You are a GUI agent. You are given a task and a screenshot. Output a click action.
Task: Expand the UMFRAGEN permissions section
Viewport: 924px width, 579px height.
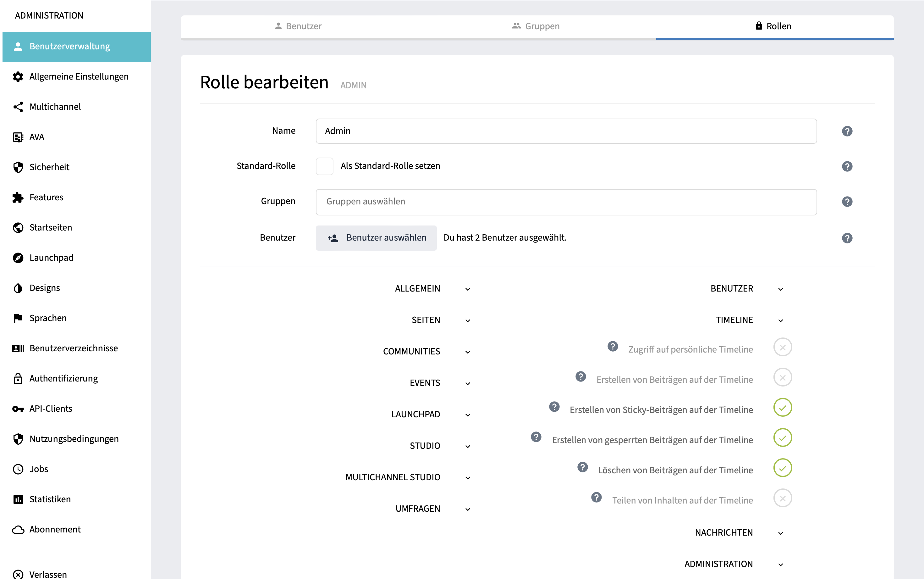tap(468, 509)
